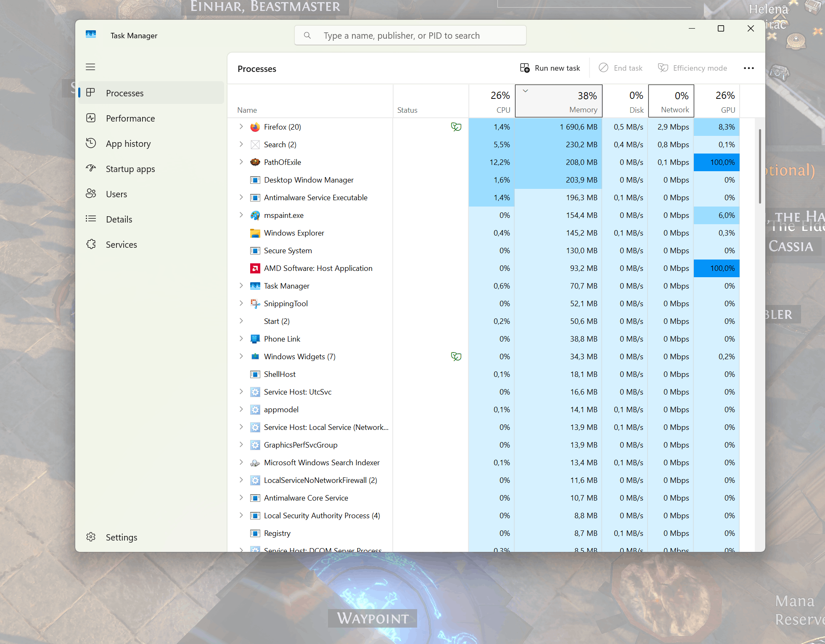Click inside the process search field

410,35
